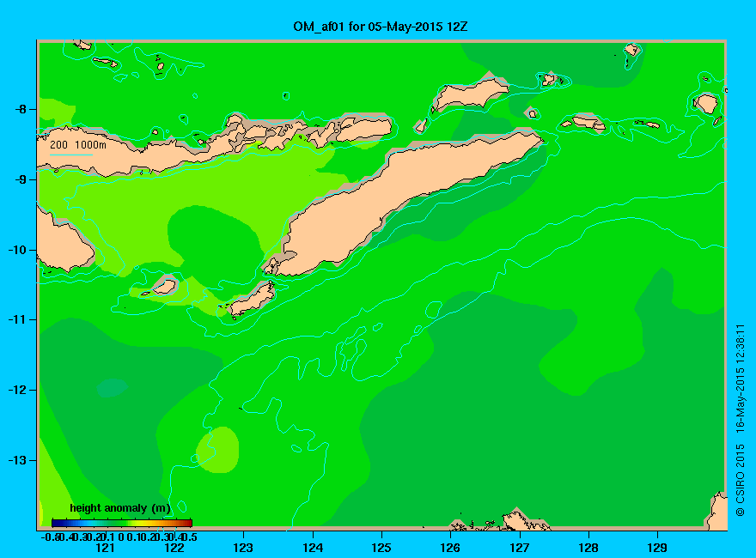The image size is (756, 558).
Task: Click the longitude label '124' on the x-axis
Action: pos(313,548)
